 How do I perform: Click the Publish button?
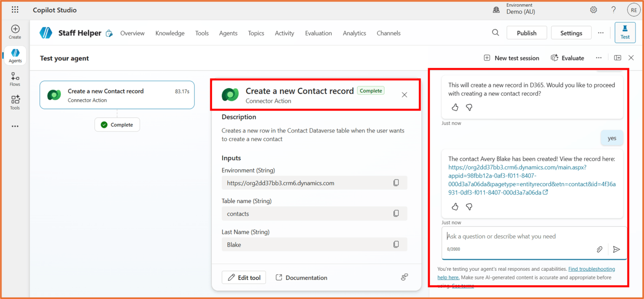[x=526, y=33]
